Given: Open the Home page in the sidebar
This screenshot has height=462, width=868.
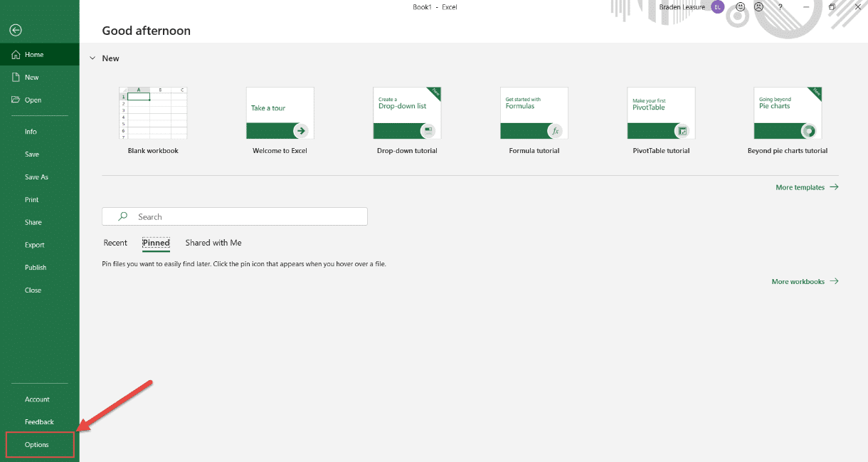Looking at the screenshot, I should point(40,55).
